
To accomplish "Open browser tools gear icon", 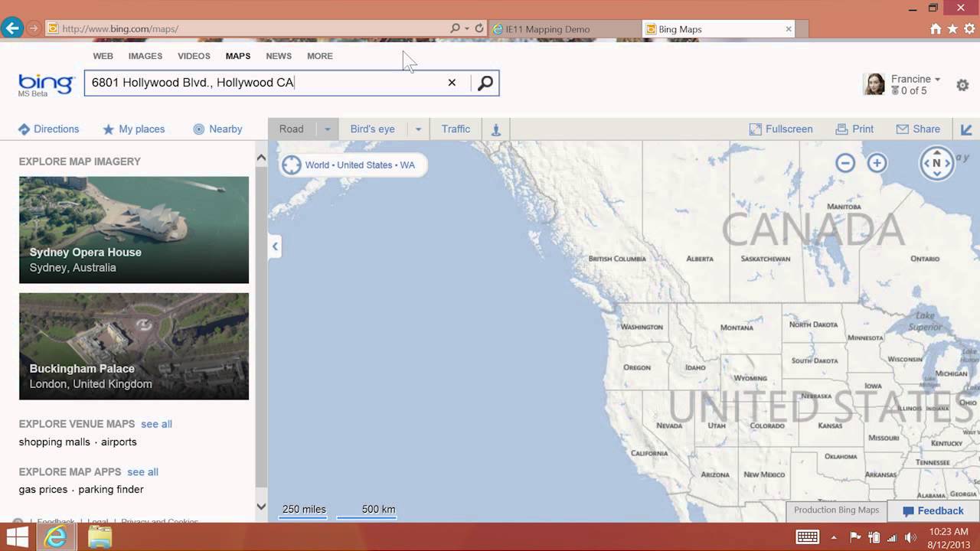I will click(969, 28).
